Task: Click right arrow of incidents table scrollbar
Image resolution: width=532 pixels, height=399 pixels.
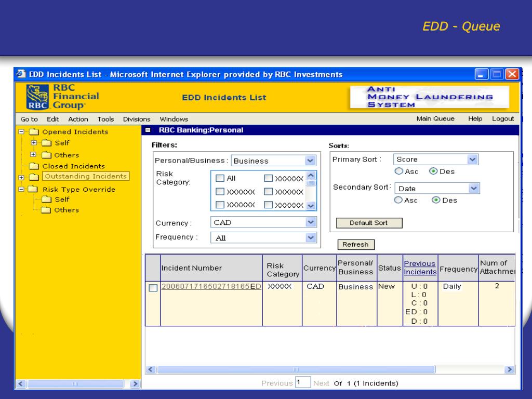Action: pos(509,369)
